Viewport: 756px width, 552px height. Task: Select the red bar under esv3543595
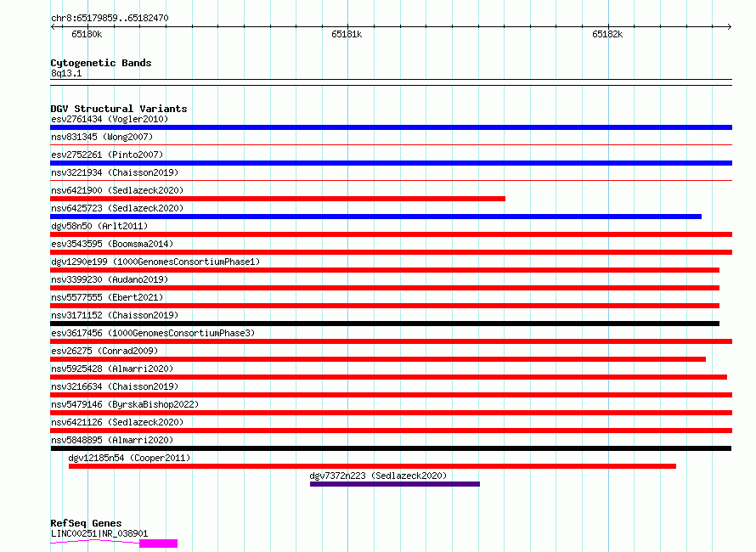tap(391, 252)
